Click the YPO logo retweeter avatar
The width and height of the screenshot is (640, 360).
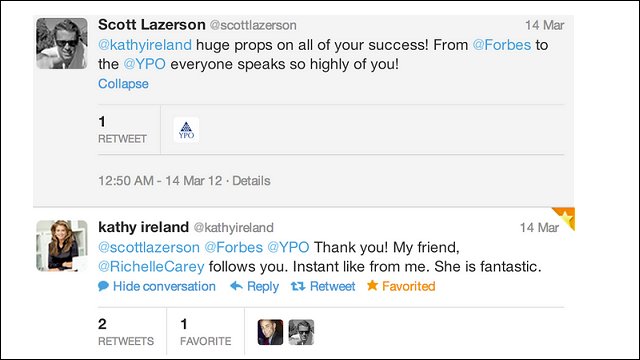[186, 130]
